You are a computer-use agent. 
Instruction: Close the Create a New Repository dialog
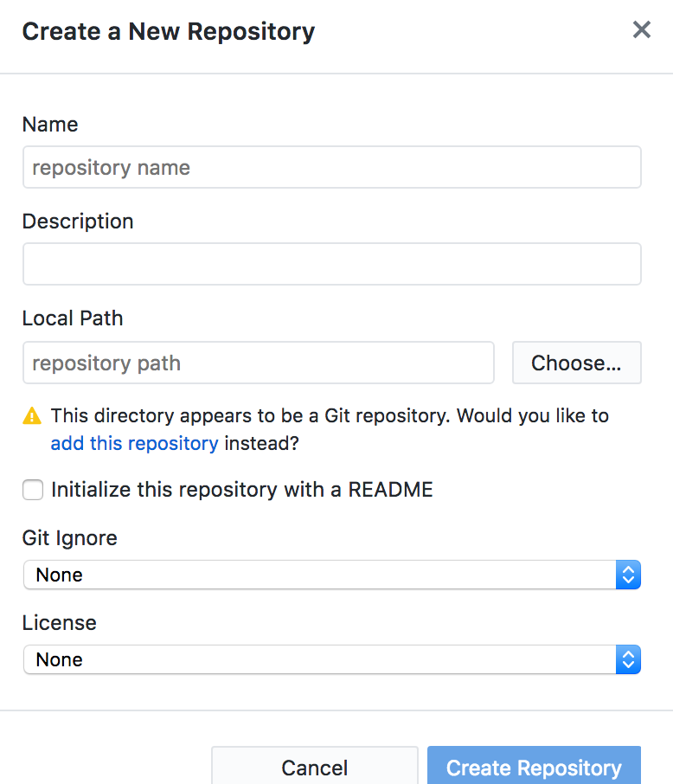642,30
